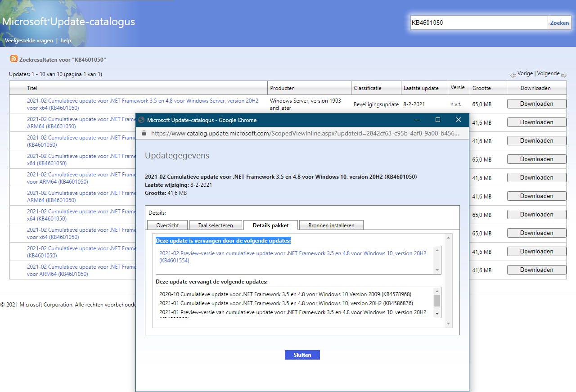Click the 'Grootte: 41,6 MB' text in popup
Viewport: 576px width, 392px height.
(166, 193)
